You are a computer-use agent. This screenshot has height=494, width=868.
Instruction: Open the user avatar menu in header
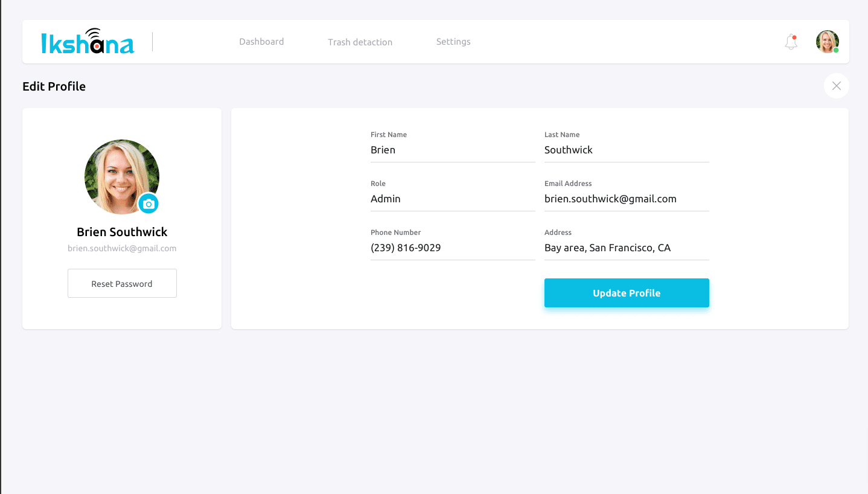click(827, 42)
